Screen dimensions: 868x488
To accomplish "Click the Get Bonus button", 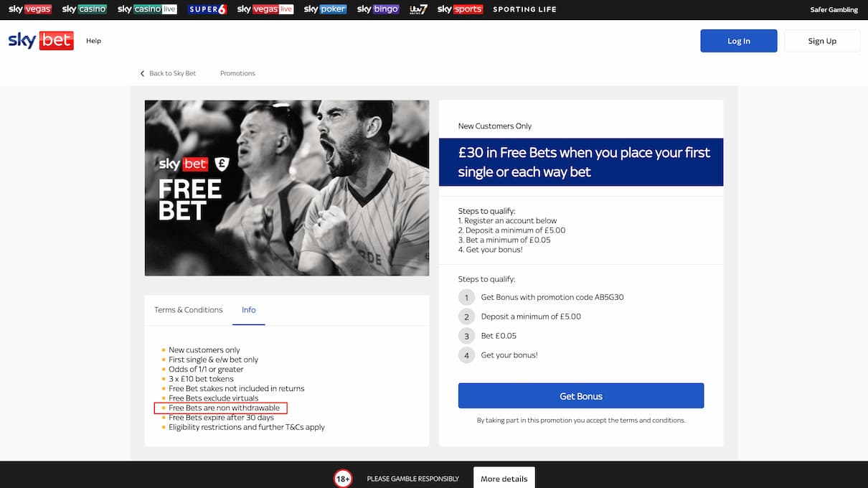I will [x=581, y=396].
